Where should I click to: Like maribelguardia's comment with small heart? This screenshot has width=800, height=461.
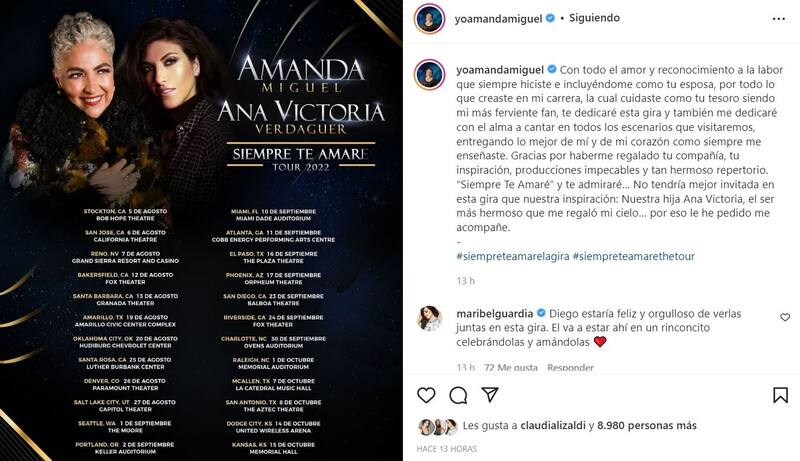coord(785,317)
